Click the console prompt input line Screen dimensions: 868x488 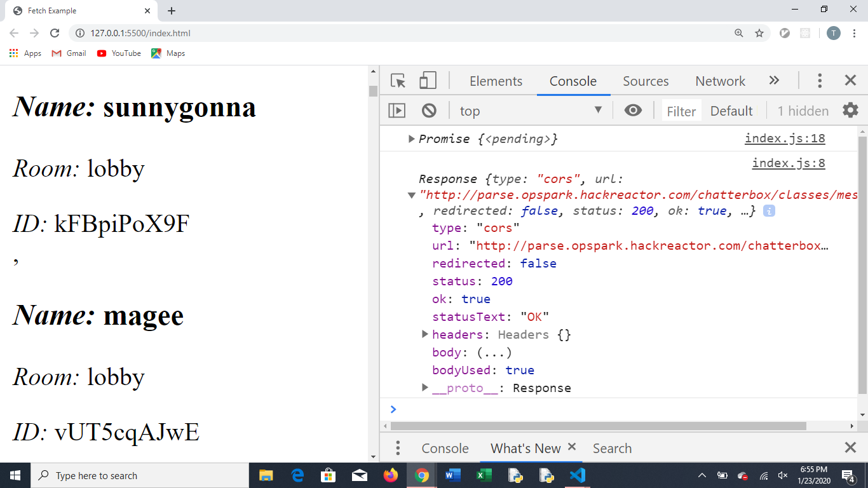(x=623, y=409)
